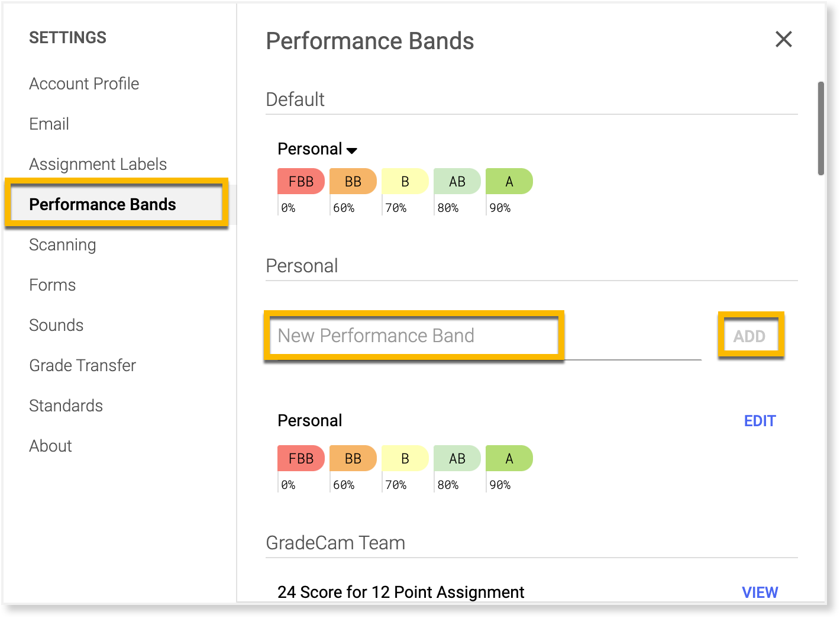840x618 pixels.
Task: Open Grade Transfer settings
Action: coord(82,366)
